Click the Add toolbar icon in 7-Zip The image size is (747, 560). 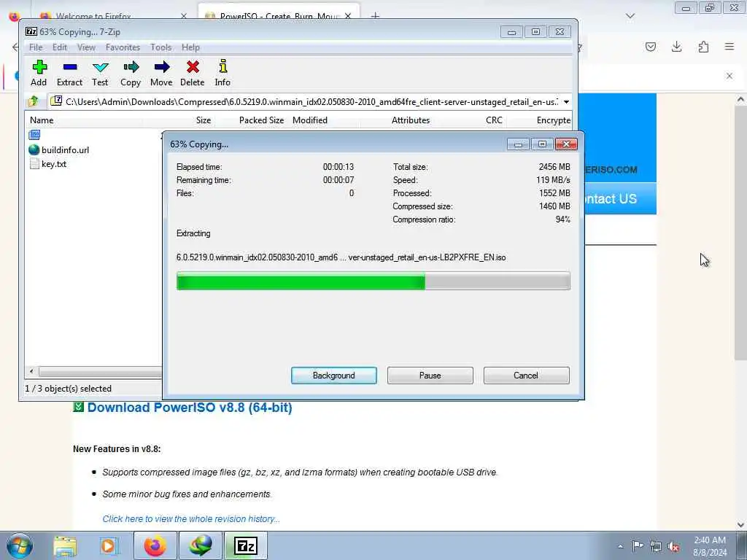(39, 73)
